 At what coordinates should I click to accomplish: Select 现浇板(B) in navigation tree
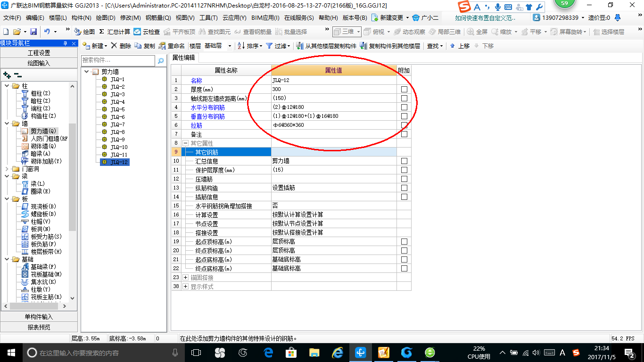[x=39, y=206]
